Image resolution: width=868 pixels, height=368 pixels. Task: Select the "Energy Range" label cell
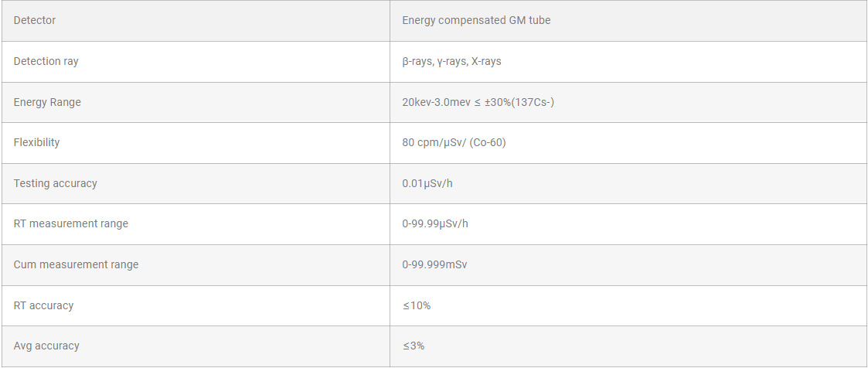point(47,102)
